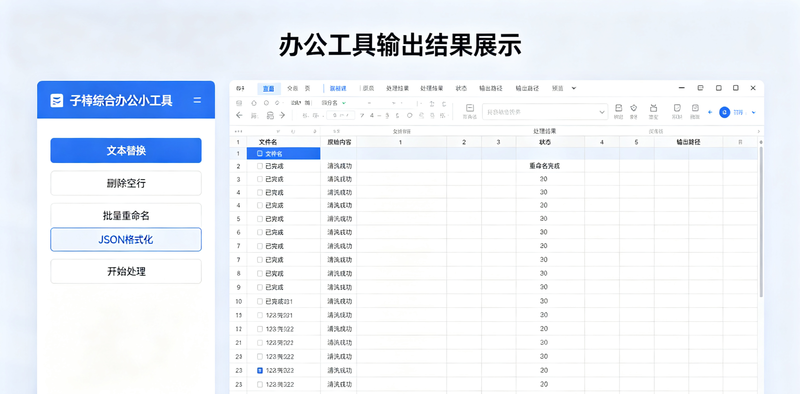This screenshot has width=800, height=394.
Task: Tick the checkbox beside 已完成01 in row 10
Action: click(260, 301)
